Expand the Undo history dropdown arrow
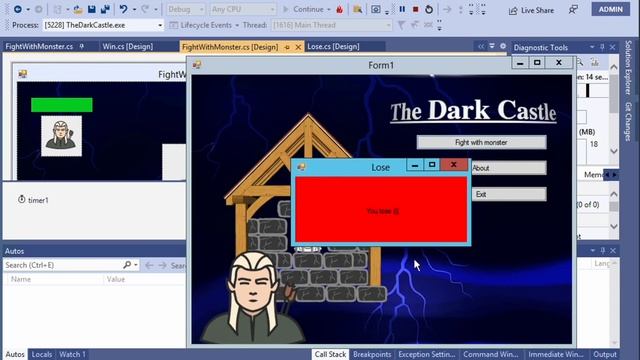Viewport: 640px width, 360px height. pos(134,9)
